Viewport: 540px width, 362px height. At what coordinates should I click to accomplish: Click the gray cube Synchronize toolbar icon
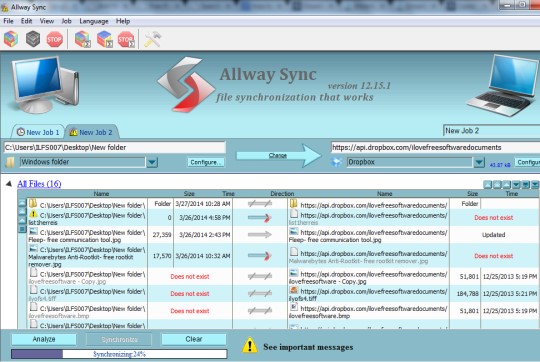(33, 39)
